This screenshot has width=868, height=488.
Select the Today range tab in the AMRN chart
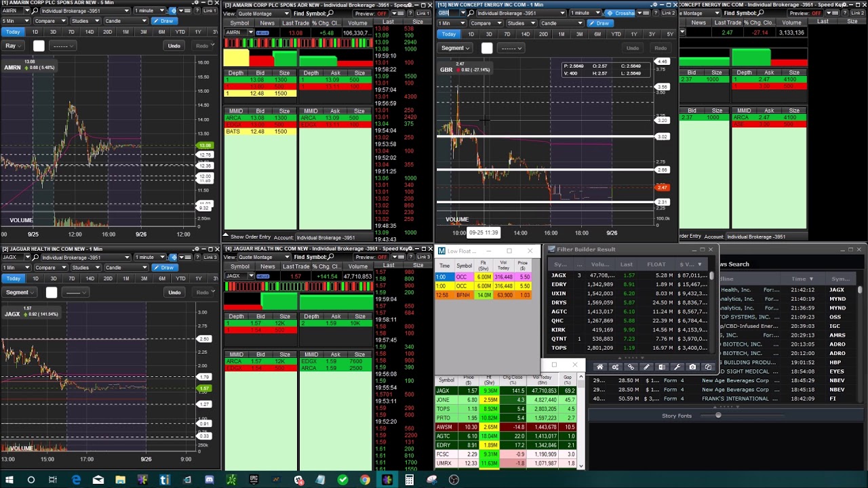[x=13, y=32]
